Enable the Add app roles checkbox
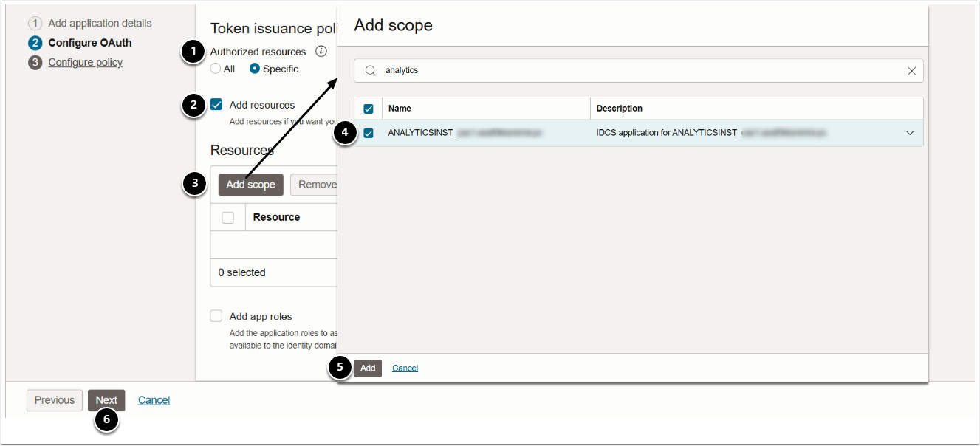Viewport: 980px width, 446px height. click(216, 316)
